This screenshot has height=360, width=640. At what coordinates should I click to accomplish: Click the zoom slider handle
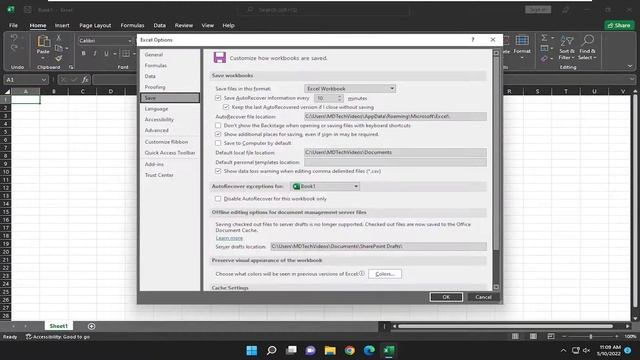point(591,336)
